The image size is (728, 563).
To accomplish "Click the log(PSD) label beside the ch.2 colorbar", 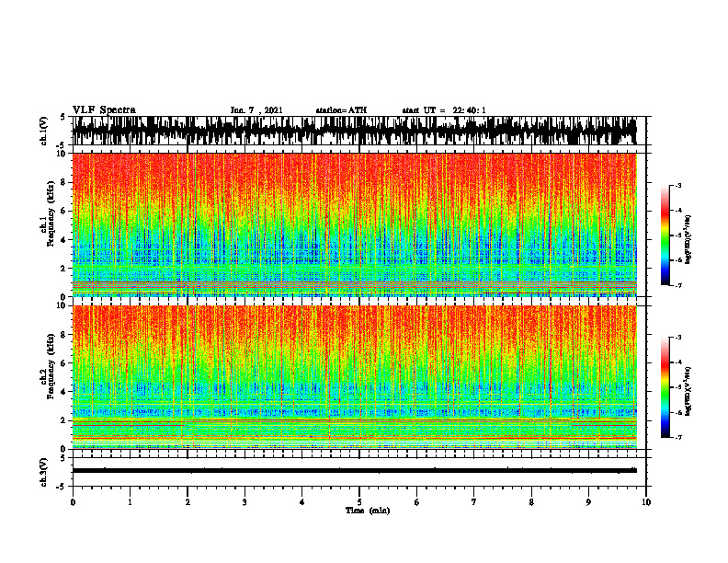I will click(x=688, y=391).
